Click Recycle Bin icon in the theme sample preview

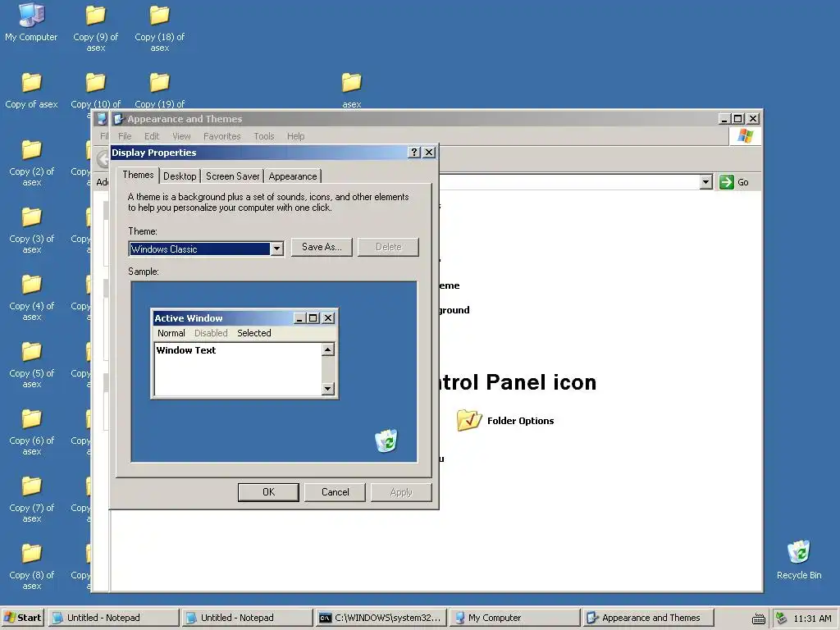click(386, 441)
